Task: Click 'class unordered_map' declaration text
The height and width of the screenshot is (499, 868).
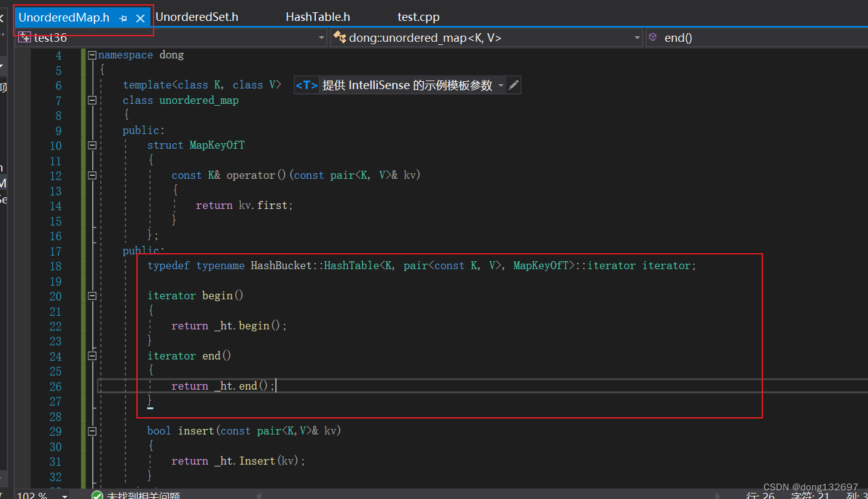Action: pyautogui.click(x=181, y=100)
